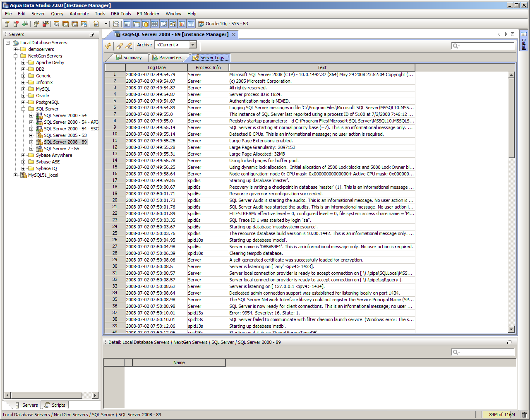Click the Local Database Servers globe icon
This screenshot has height=420, width=530.
[16, 43]
